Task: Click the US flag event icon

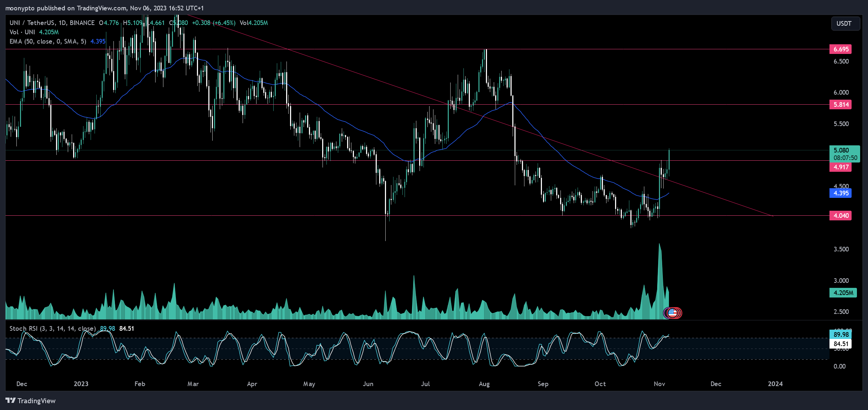Action: 672,313
